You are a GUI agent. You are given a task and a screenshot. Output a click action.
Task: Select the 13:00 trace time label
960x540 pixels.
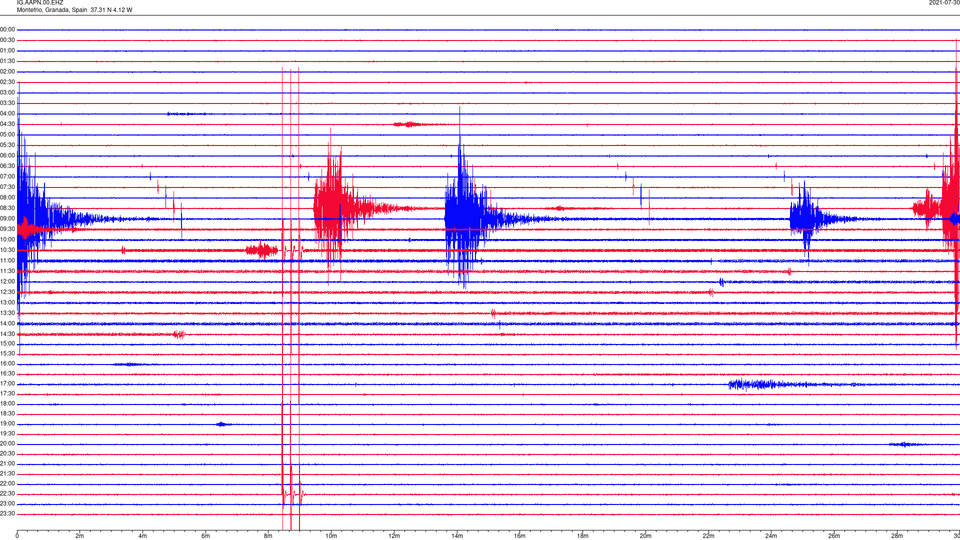pos(7,302)
